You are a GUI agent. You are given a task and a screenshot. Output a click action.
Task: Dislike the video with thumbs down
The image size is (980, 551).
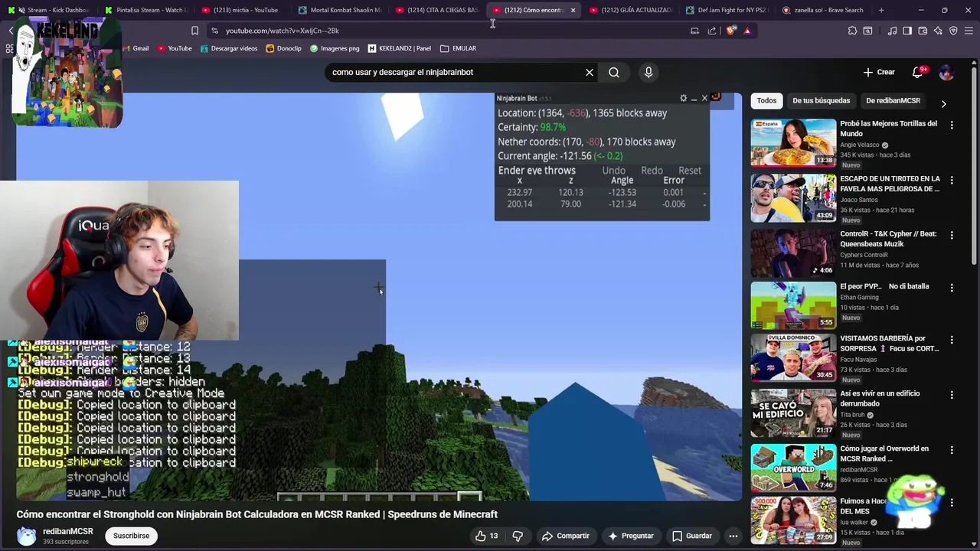tap(518, 536)
